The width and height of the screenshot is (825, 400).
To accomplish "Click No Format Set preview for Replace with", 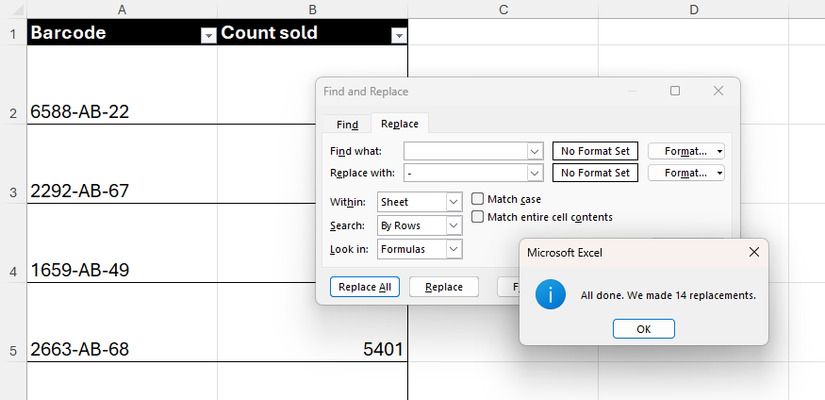I will (595, 173).
